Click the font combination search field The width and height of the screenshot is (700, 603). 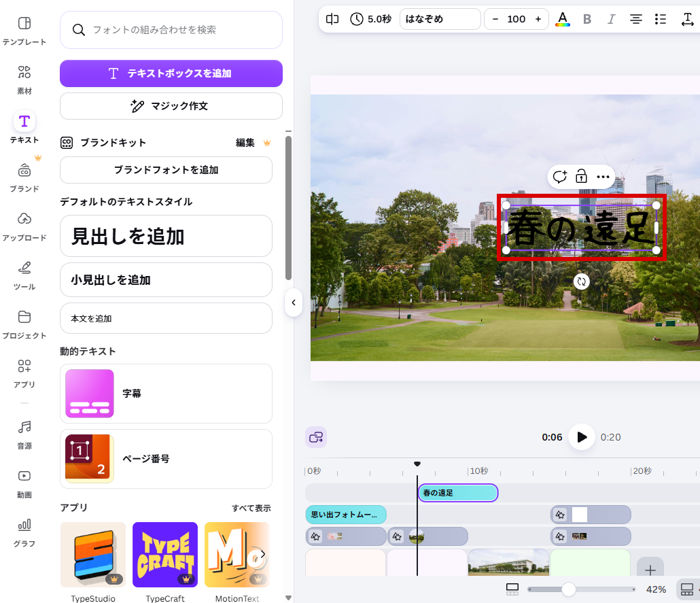(x=171, y=30)
